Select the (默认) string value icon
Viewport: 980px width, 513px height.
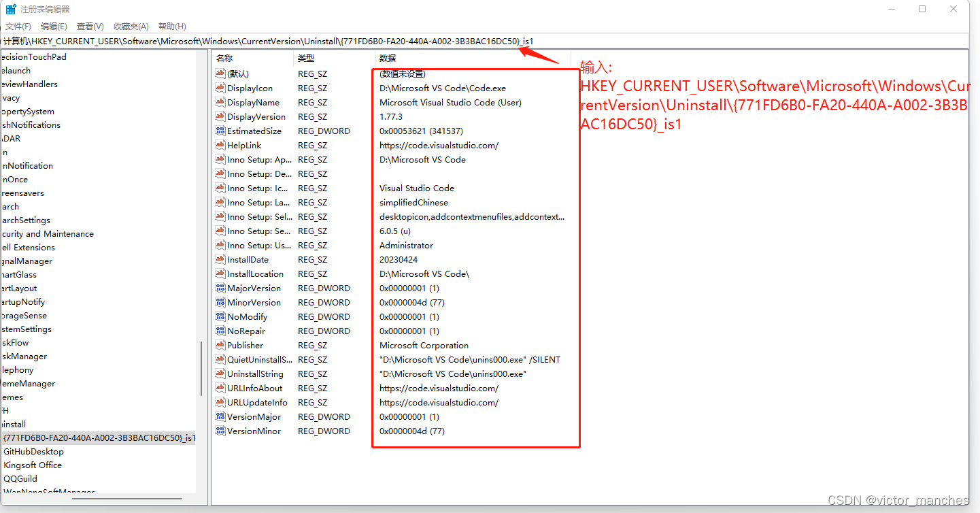(x=220, y=73)
